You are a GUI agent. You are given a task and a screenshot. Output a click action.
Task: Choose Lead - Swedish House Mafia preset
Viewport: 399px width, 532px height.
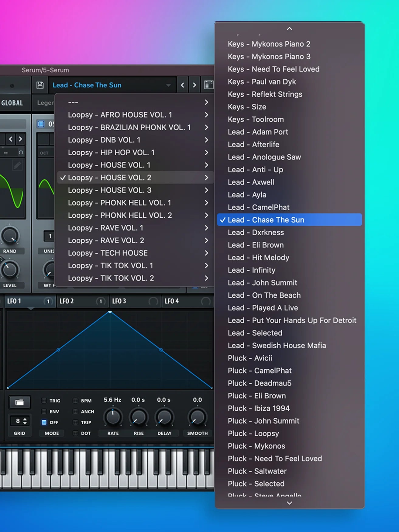(289, 346)
